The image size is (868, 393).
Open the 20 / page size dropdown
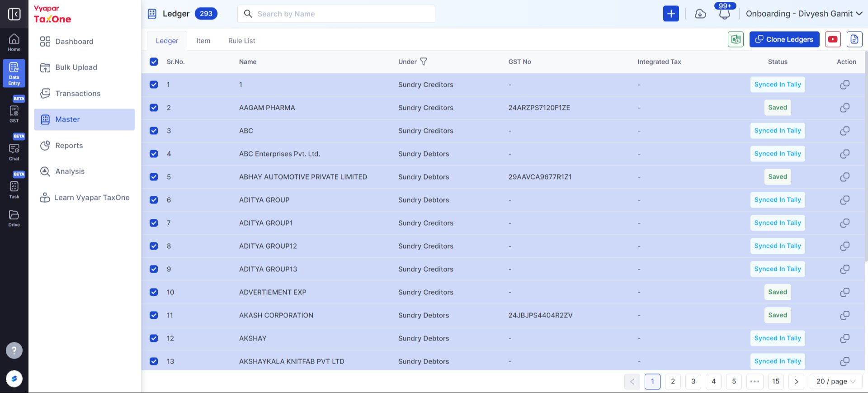coord(836,381)
